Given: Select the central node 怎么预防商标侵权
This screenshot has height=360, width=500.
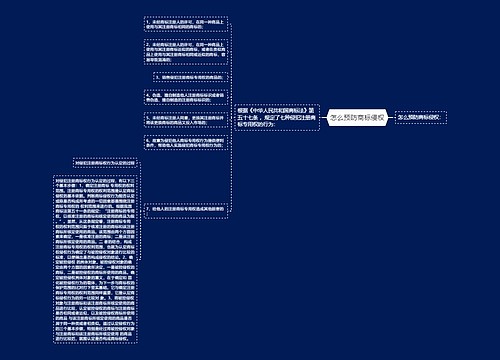Looking at the screenshot, I should click(x=357, y=117).
